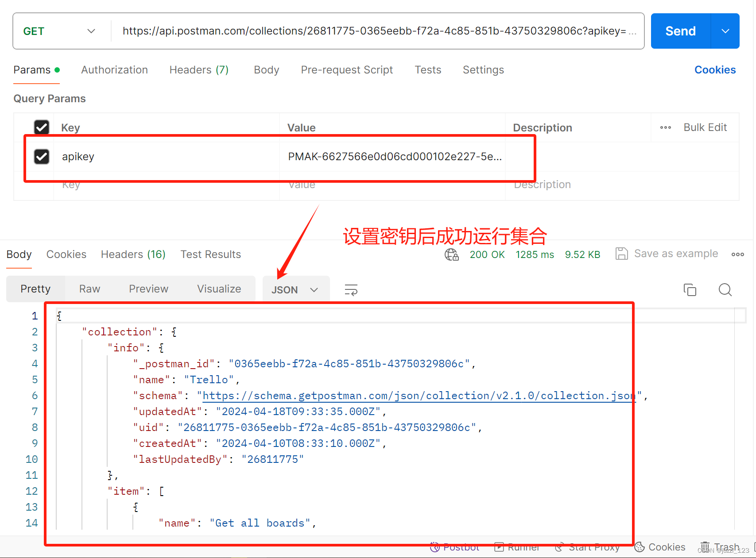Select the Raw view
756x558 pixels.
[x=89, y=289]
